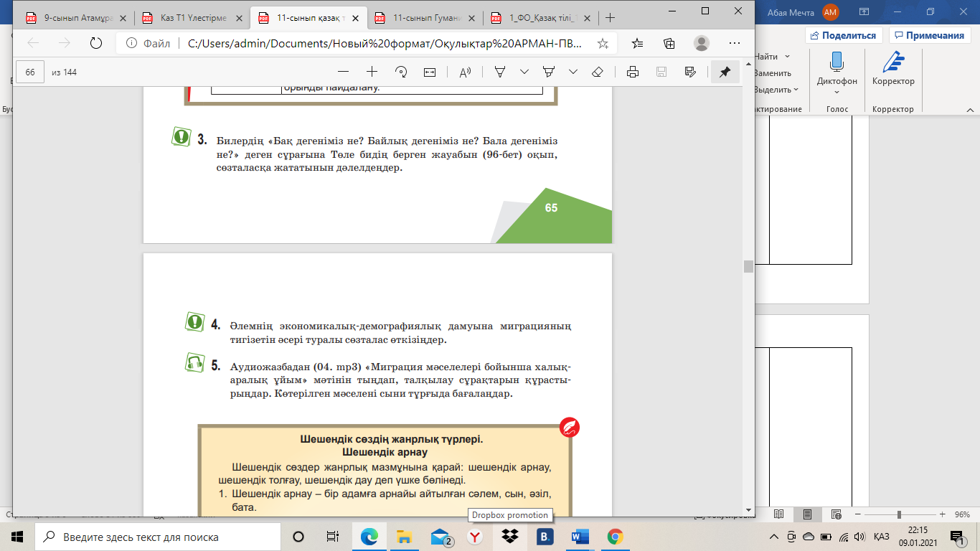The width and height of the screenshot is (980, 551).
Task: Close the 9-сынып Атамұра tab
Action: click(x=123, y=18)
